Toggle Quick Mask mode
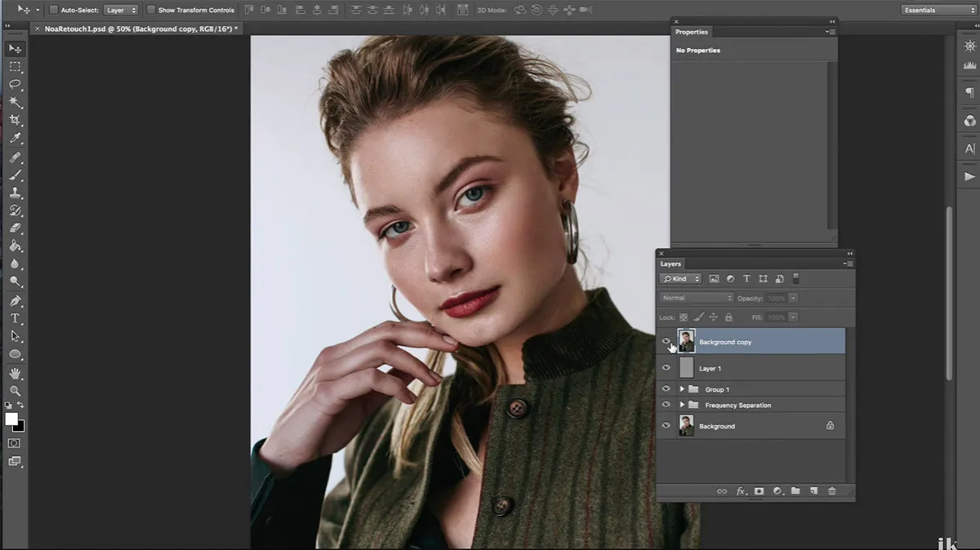980x550 pixels. [x=15, y=443]
